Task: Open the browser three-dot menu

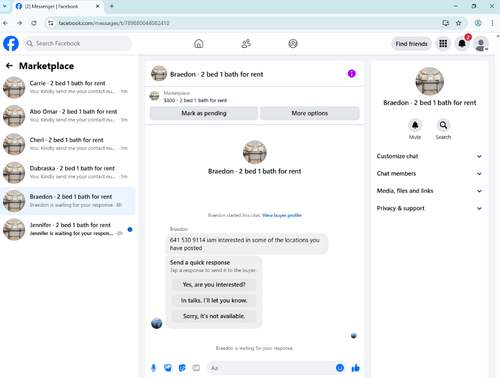Action: coord(492,23)
